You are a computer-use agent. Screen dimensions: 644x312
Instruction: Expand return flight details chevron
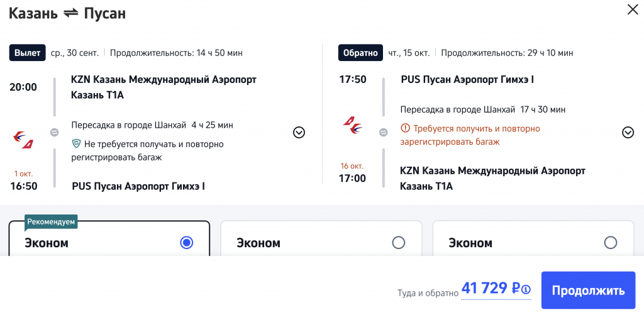pos(628,132)
